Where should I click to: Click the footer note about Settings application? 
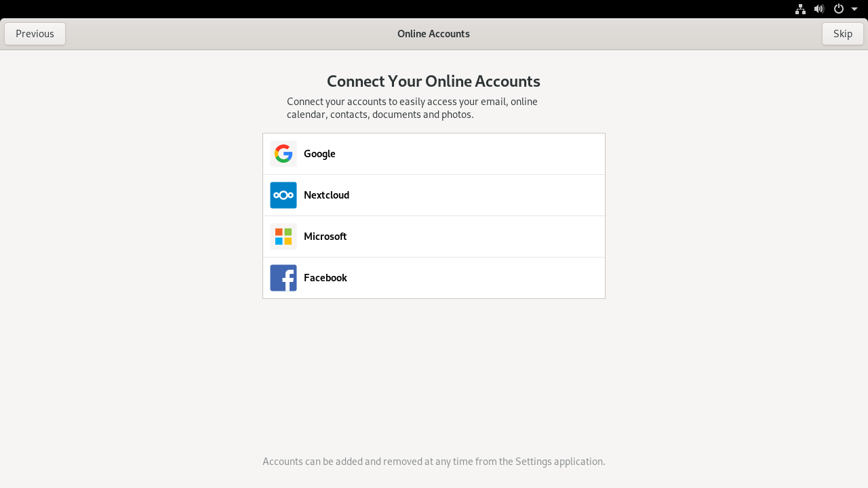[434, 462]
